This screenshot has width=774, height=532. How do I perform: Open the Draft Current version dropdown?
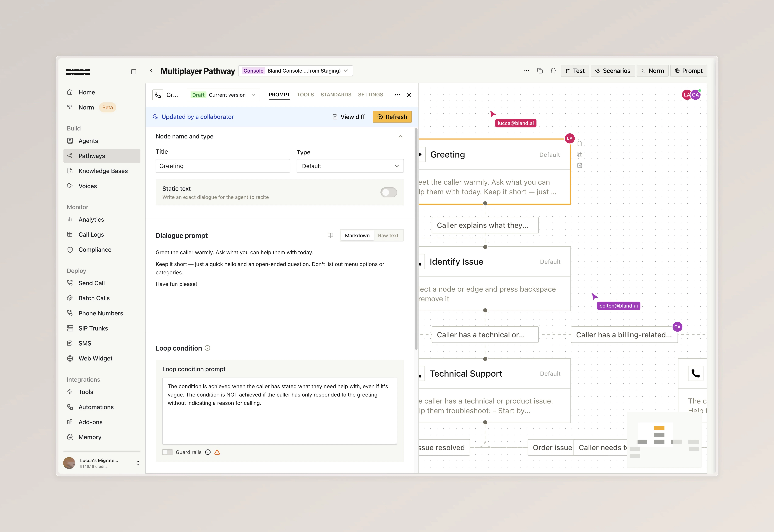(x=223, y=95)
